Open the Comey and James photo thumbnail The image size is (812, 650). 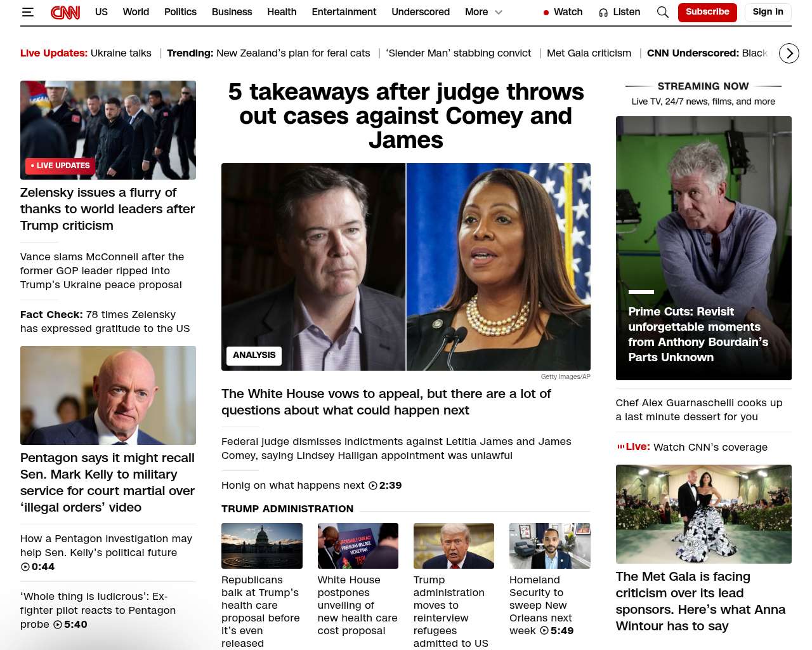[x=406, y=267]
